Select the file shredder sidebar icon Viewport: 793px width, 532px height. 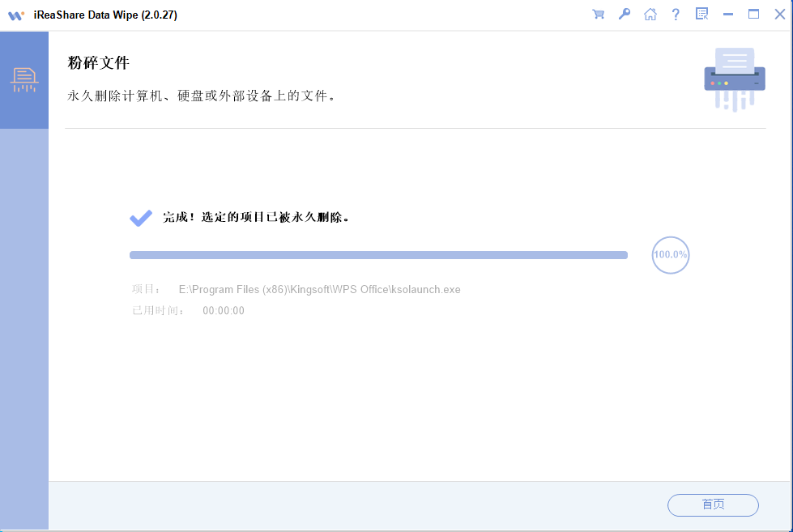point(24,80)
